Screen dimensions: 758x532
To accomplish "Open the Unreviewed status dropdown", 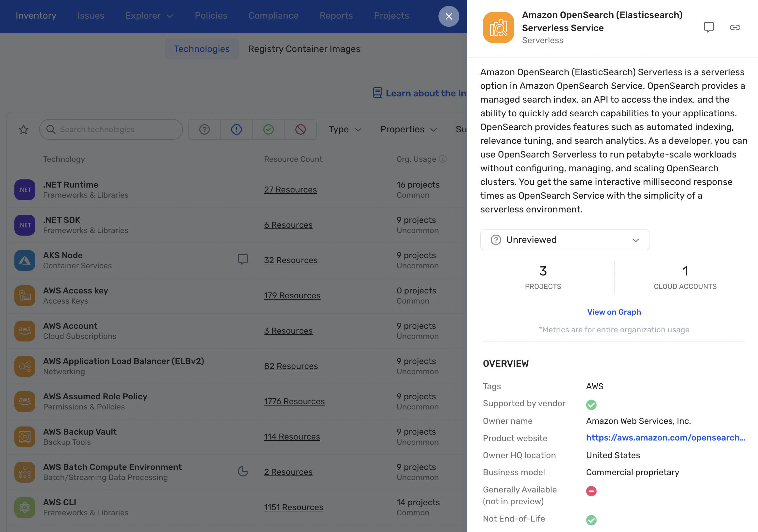I will pyautogui.click(x=565, y=240).
